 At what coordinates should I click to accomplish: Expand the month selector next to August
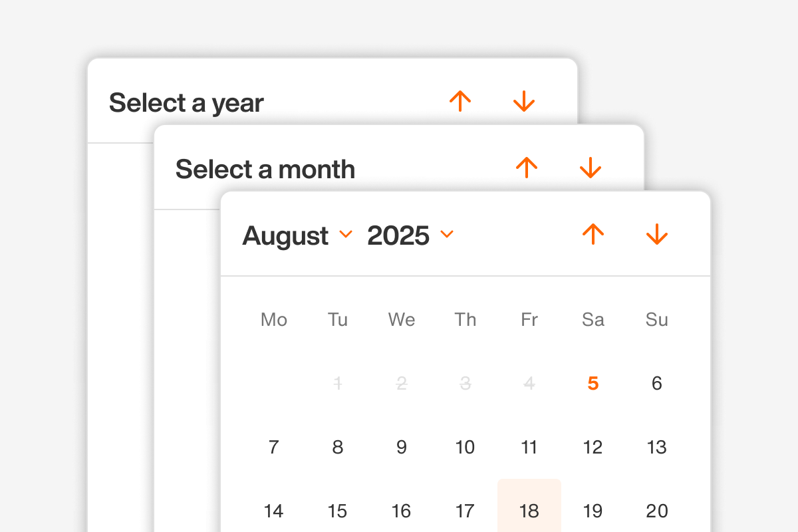(345, 235)
